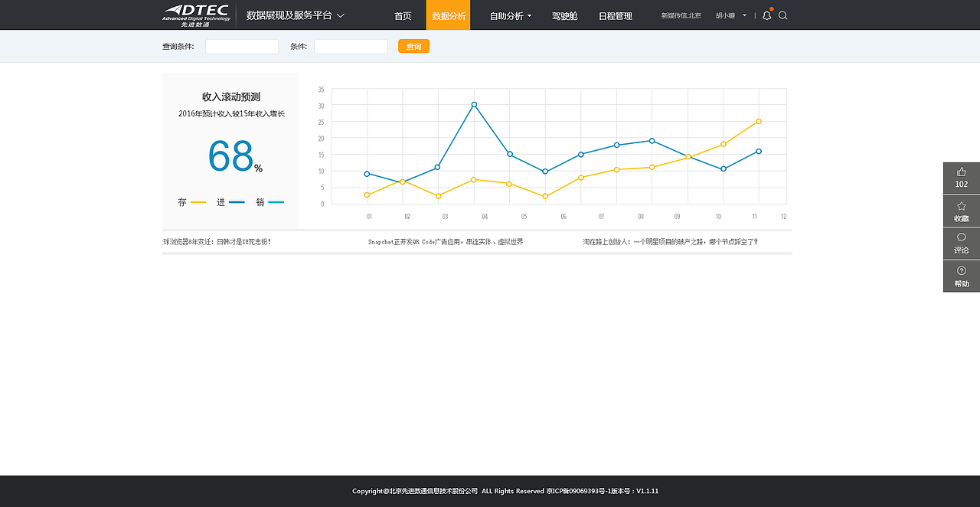Click the orange 查询 button
The width and height of the screenshot is (980, 507).
[x=413, y=47]
